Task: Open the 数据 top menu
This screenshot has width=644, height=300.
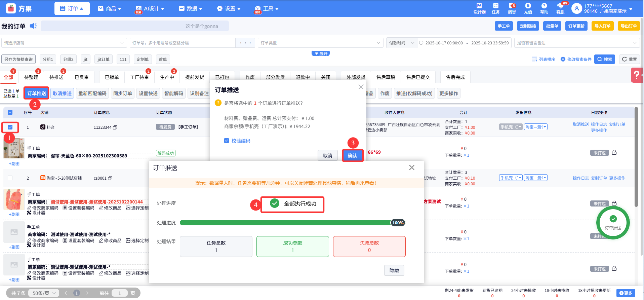Action: [191, 8]
